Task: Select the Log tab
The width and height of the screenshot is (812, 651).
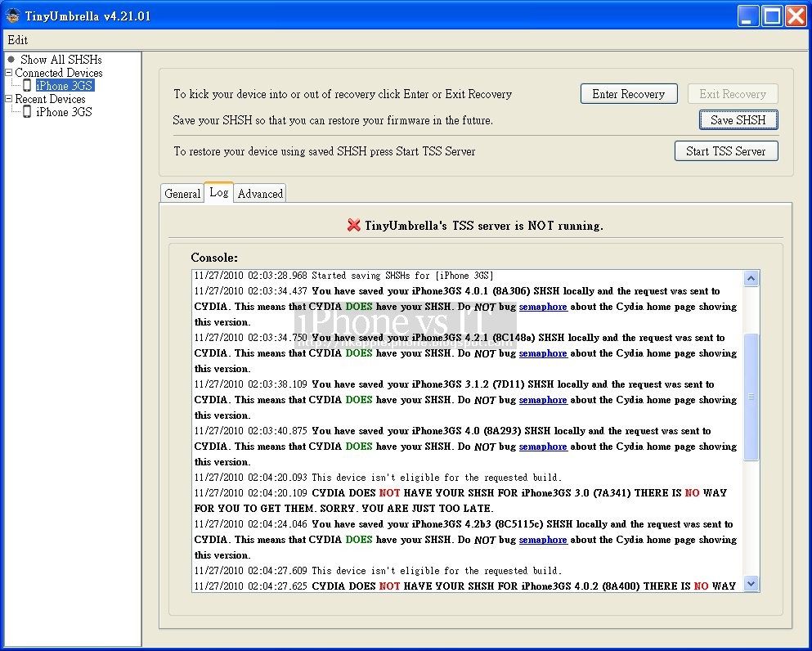Action: [218, 193]
